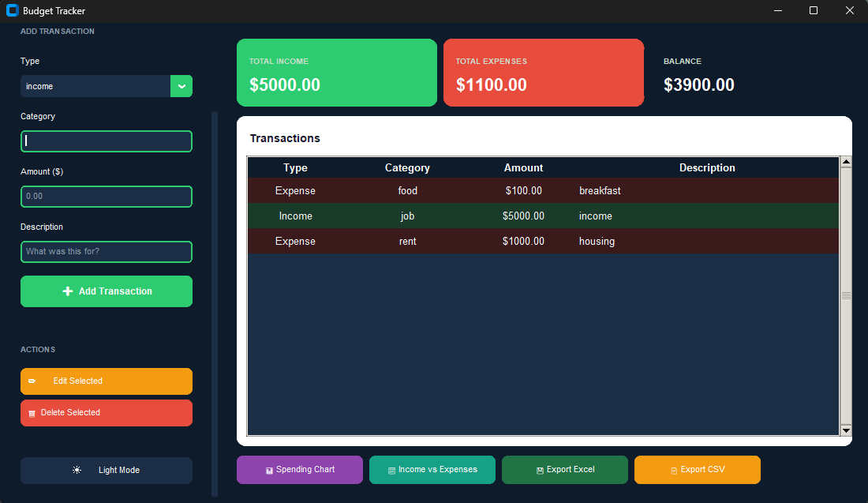Click the file icon on Export CSV
Screen dimensions: 868x503
(674, 471)
